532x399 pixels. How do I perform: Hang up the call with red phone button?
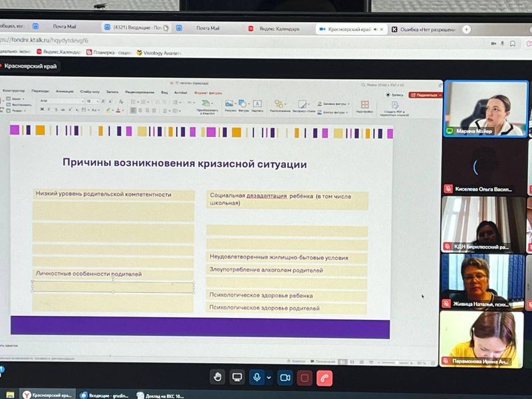pyautogui.click(x=325, y=378)
